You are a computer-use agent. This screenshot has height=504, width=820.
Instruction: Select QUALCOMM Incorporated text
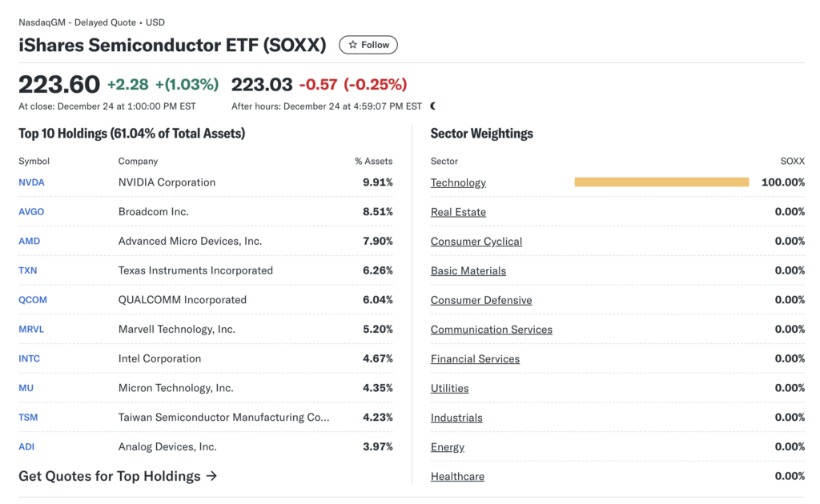[182, 300]
